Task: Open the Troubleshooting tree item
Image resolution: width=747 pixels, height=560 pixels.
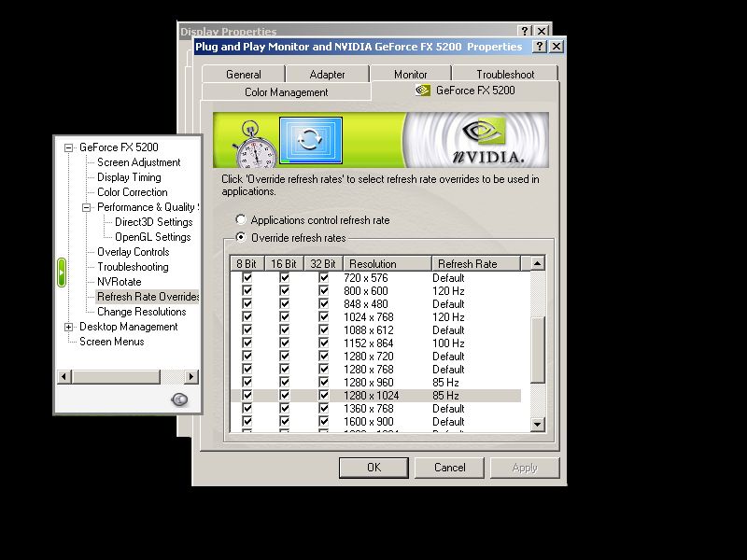Action: pyautogui.click(x=133, y=267)
